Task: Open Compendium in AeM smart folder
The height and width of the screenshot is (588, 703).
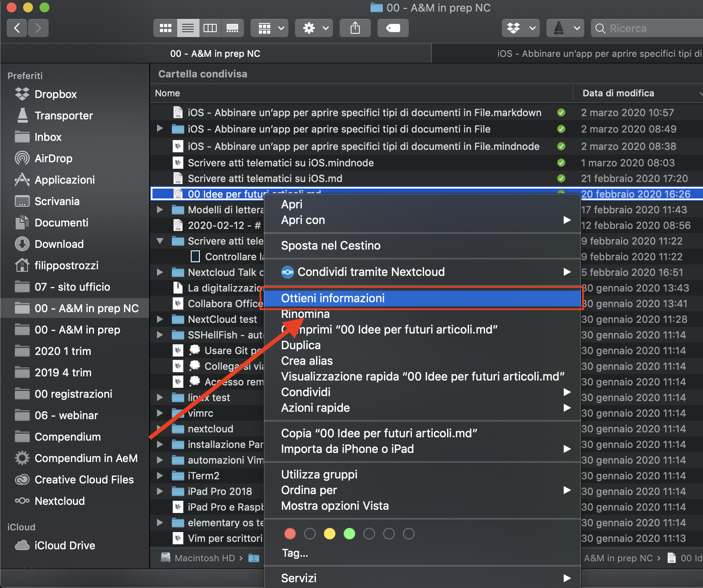Action: tap(86, 458)
